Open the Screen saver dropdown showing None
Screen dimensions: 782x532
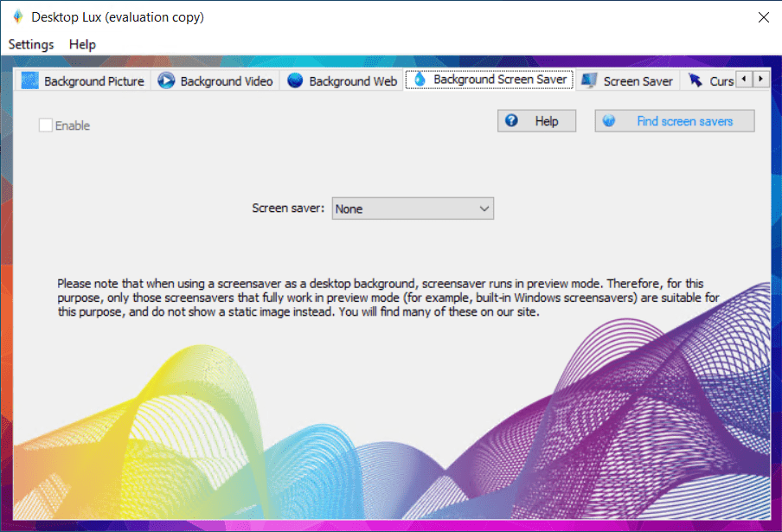[413, 208]
